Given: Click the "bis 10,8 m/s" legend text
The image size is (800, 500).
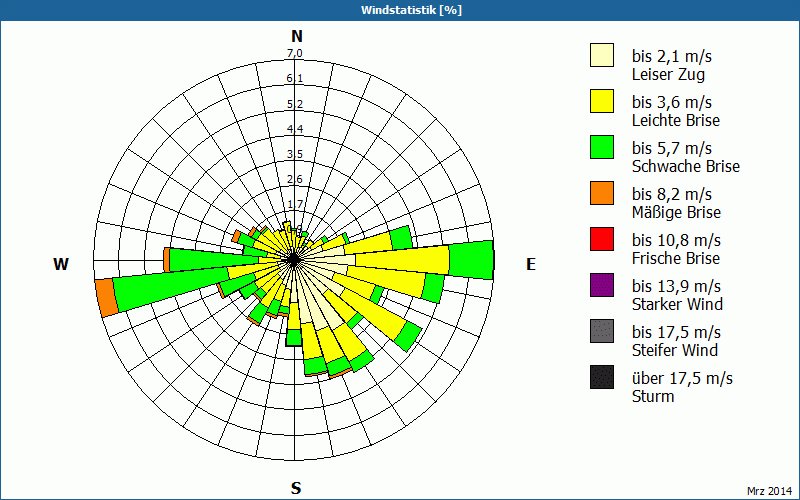Looking at the screenshot, I should [x=675, y=240].
